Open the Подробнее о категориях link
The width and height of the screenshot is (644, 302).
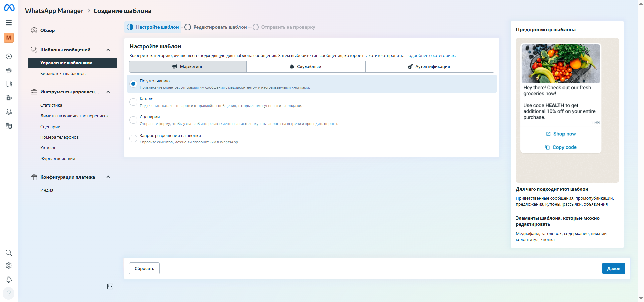[x=430, y=56]
